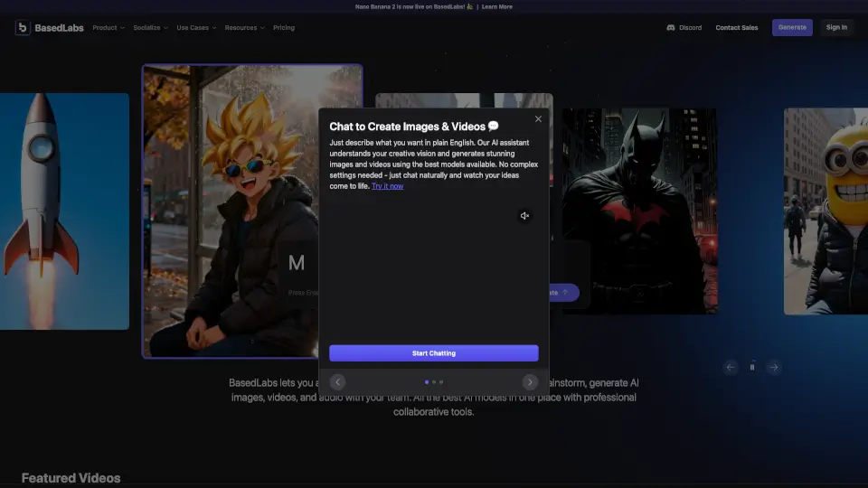Go to next slide in dialog
This screenshot has height=488, width=868.
pos(530,382)
